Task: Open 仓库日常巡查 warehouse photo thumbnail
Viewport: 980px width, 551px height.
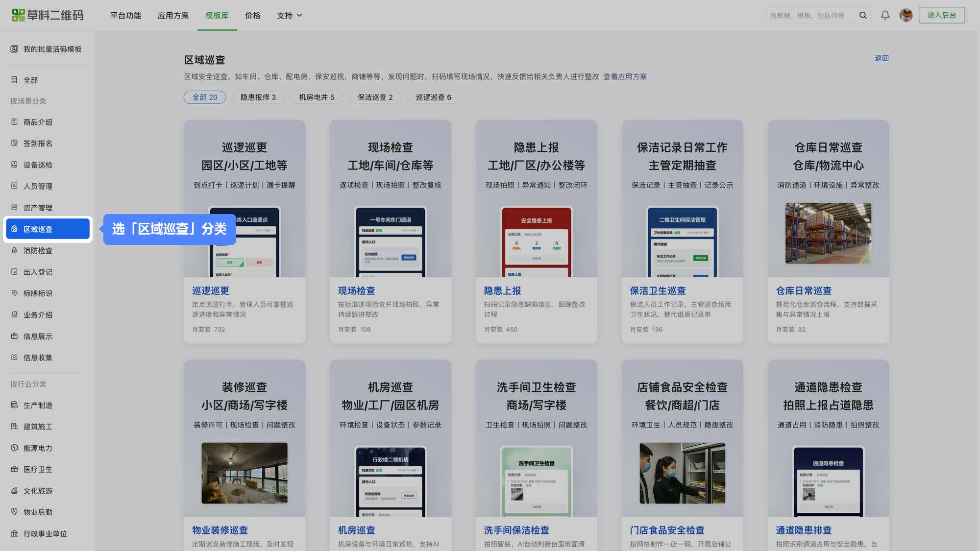Action: 828,233
